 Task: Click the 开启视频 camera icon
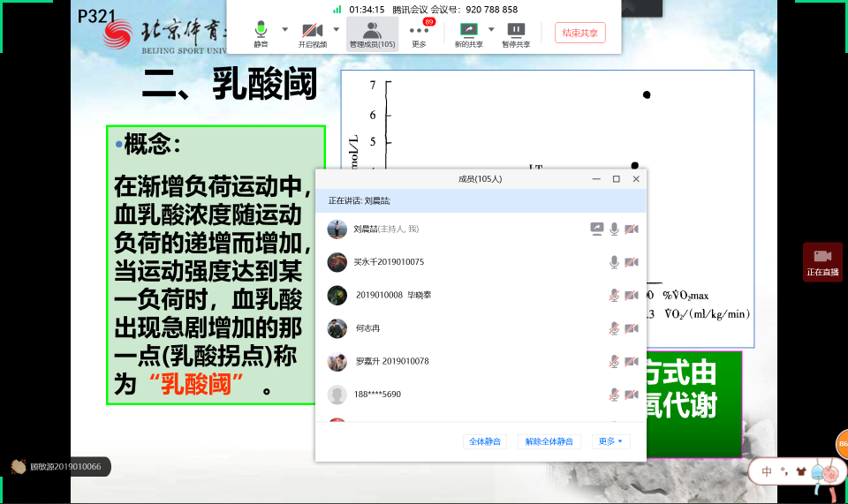pyautogui.click(x=312, y=30)
